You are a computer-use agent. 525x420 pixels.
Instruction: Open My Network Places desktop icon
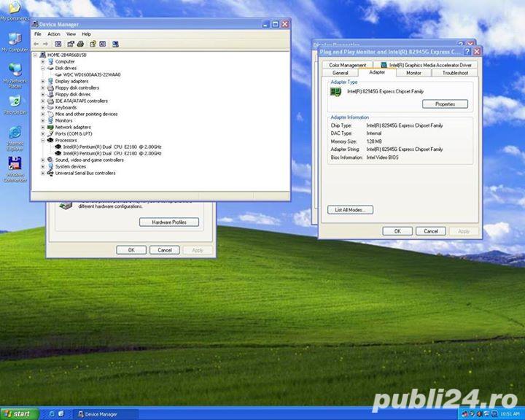[15, 75]
